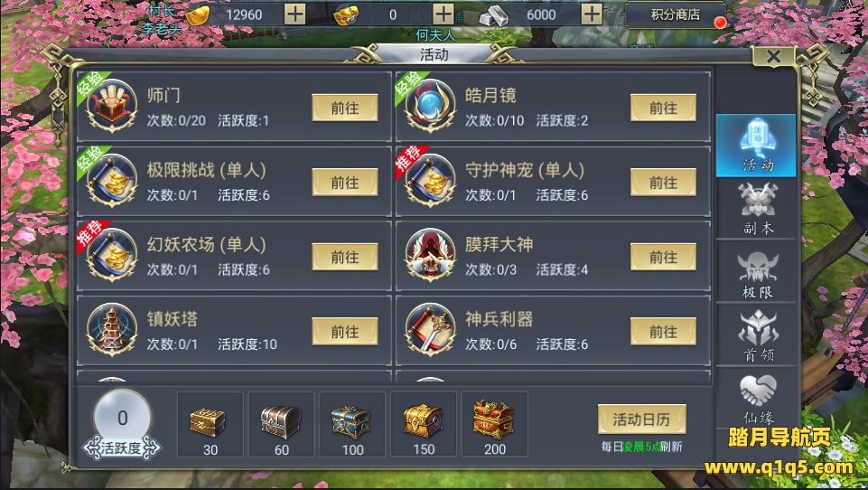Screen dimensions: 868x490
Task: Add silver bars with plus button
Action: click(x=592, y=14)
